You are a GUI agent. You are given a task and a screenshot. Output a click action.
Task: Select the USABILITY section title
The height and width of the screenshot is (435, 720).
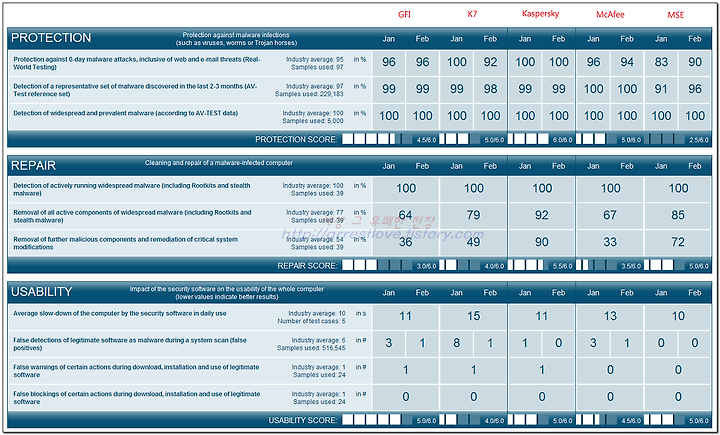42,292
